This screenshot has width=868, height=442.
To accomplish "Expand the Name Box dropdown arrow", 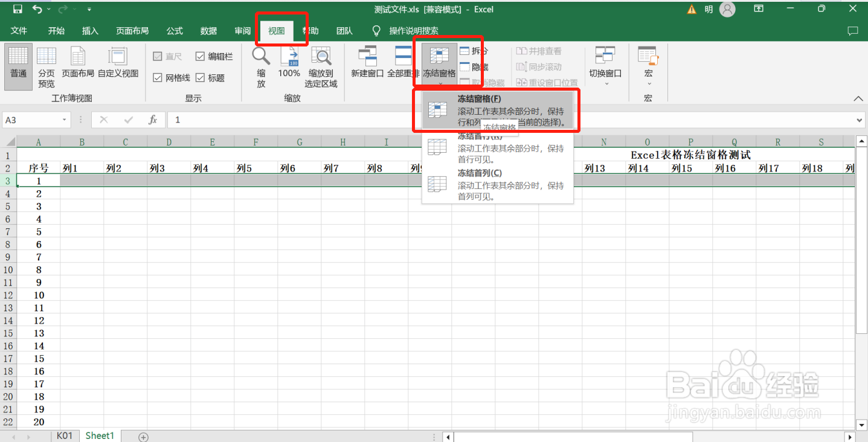I will point(65,120).
